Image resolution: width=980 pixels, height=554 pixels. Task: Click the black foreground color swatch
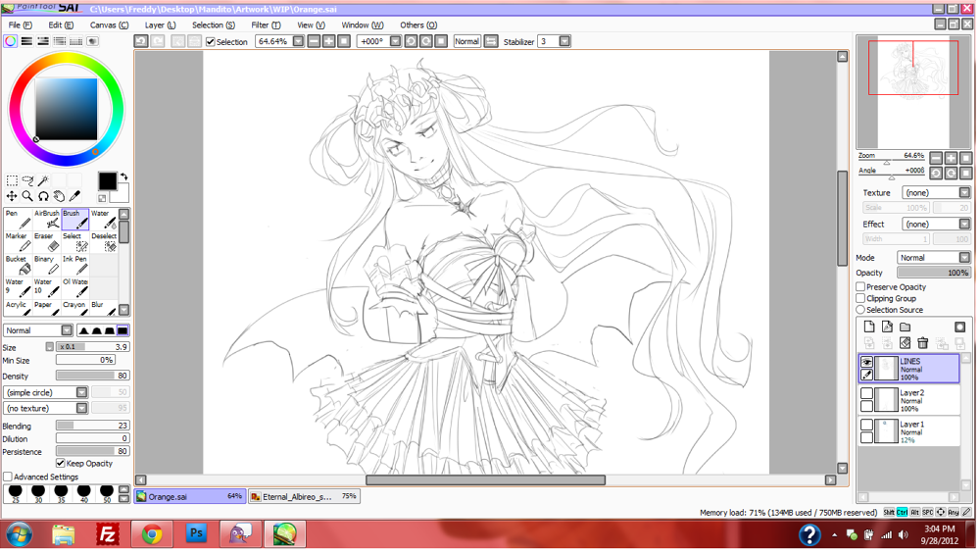tap(108, 182)
